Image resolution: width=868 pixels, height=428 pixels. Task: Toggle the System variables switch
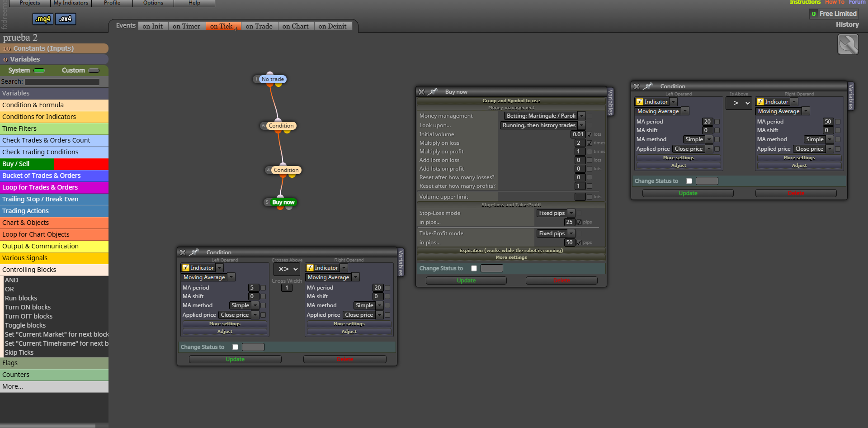click(x=39, y=71)
